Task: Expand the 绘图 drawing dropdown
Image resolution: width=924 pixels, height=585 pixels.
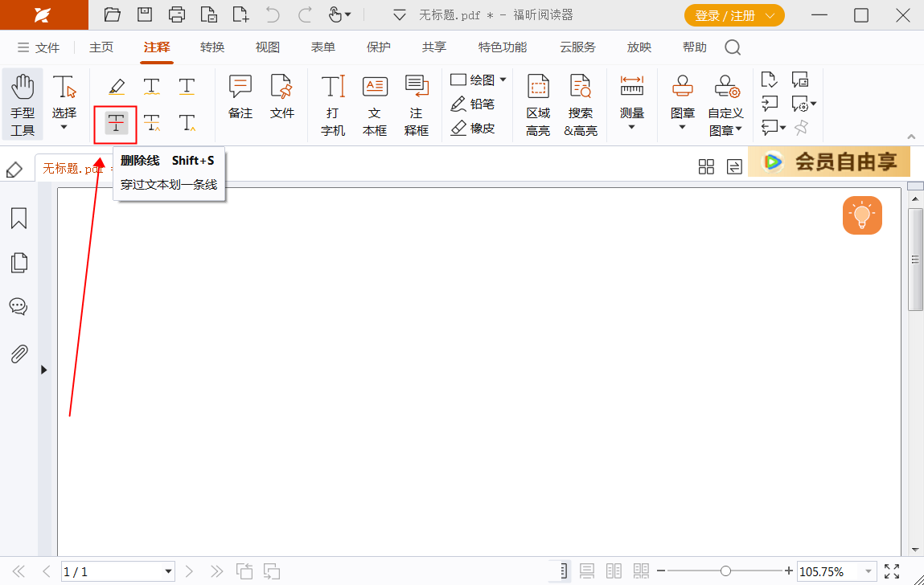Action: (503, 80)
